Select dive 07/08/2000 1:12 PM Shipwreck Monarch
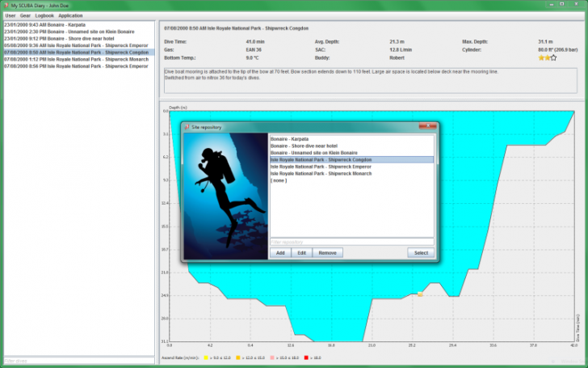Viewport: 588px width, 368px height. pyautogui.click(x=79, y=59)
